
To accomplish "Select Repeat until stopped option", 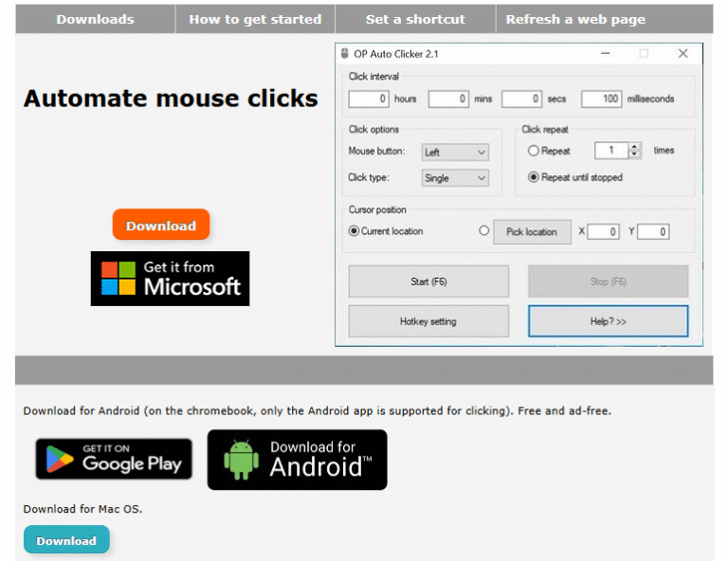I will [x=534, y=177].
